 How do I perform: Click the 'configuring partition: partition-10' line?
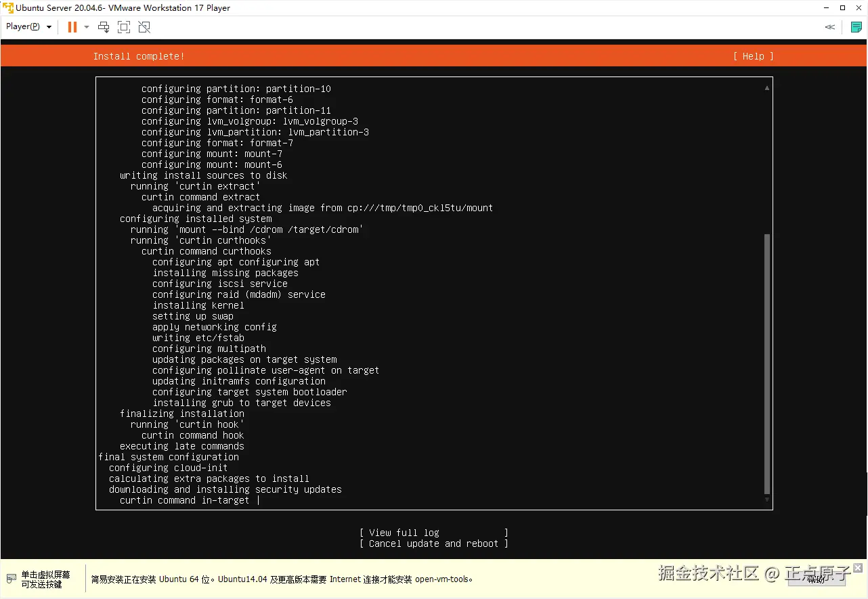pyautogui.click(x=236, y=89)
